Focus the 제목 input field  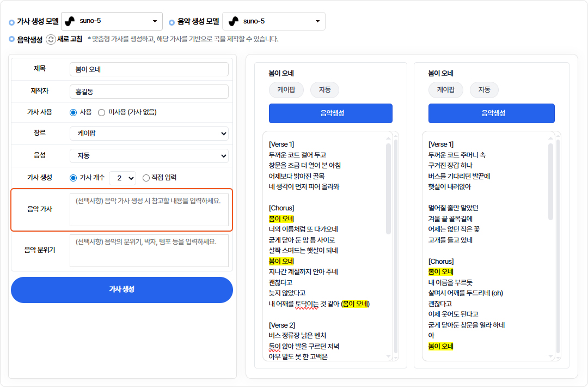[x=149, y=69]
